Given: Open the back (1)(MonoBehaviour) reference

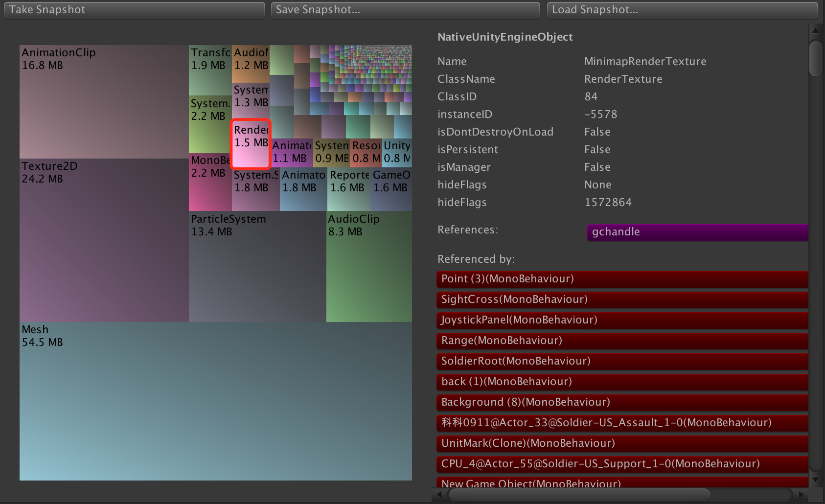Looking at the screenshot, I should tap(622, 382).
